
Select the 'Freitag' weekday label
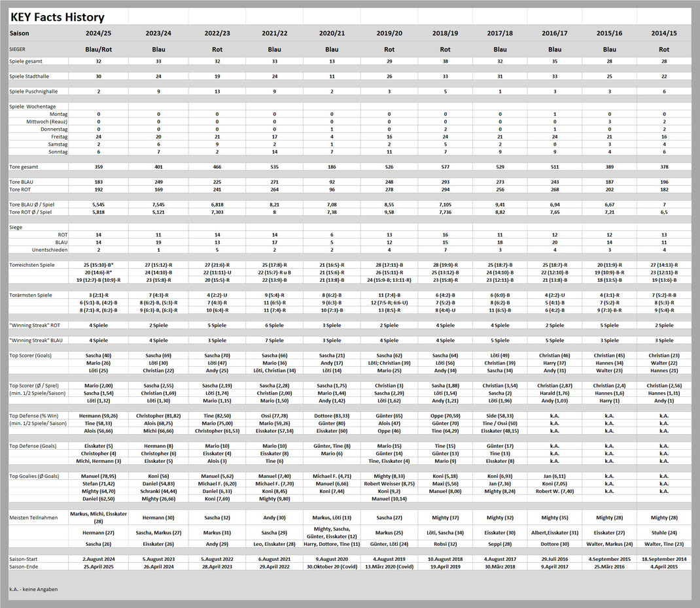click(x=60, y=137)
